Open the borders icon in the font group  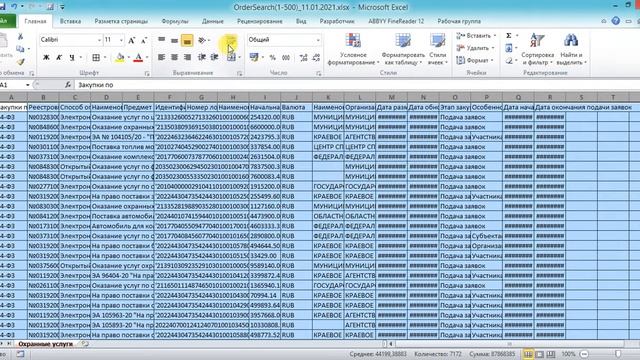[x=96, y=58]
